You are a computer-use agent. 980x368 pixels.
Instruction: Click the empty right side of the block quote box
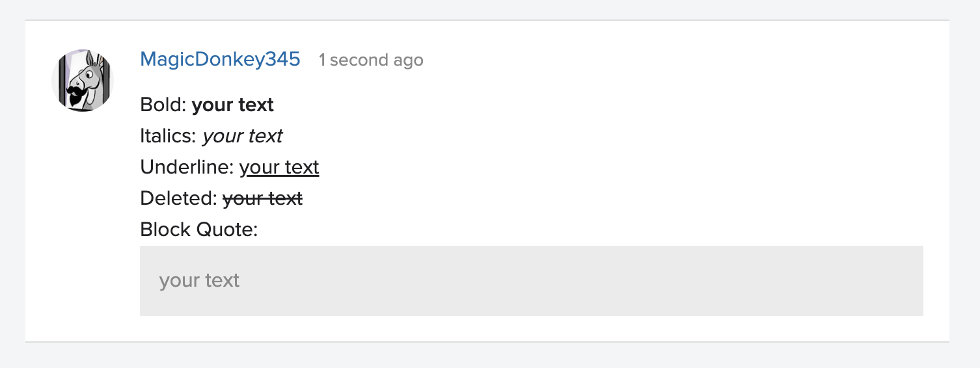pos(716,280)
